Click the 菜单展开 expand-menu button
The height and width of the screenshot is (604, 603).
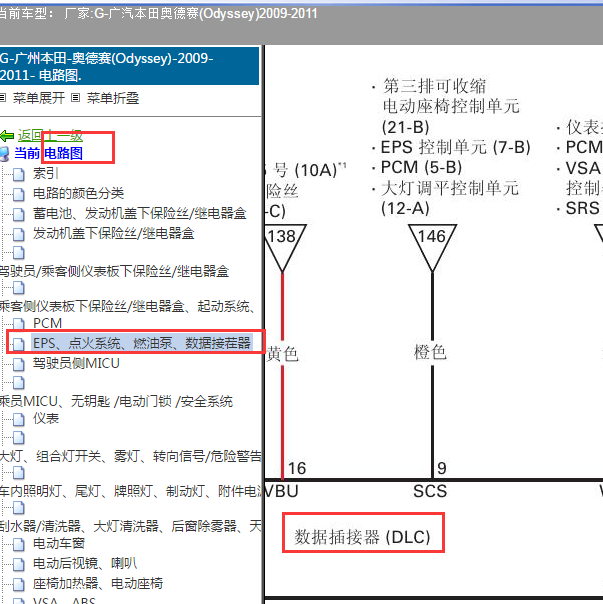(x=39, y=98)
